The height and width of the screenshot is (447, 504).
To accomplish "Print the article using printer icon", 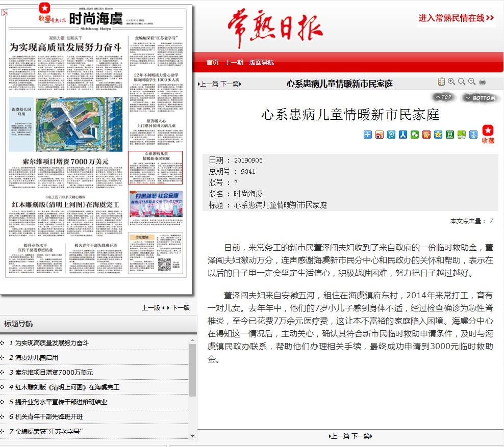I will point(482,82).
